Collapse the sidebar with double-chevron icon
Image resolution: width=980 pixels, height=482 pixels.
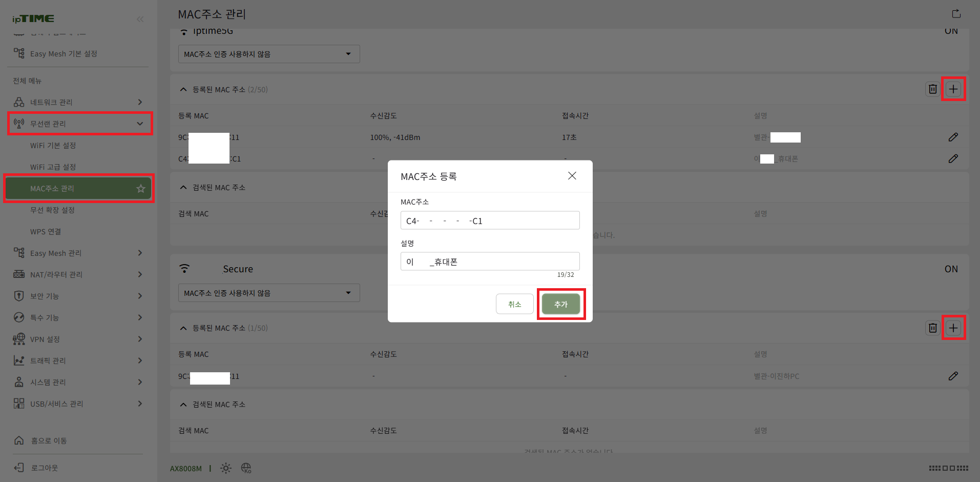[x=140, y=19]
